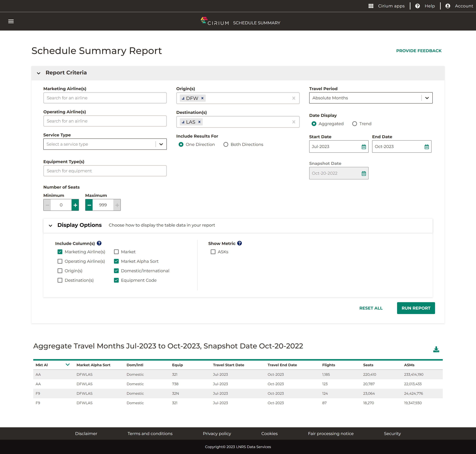476x454 pixels.
Task: Open the hamburger navigation menu
Action: tap(11, 21)
